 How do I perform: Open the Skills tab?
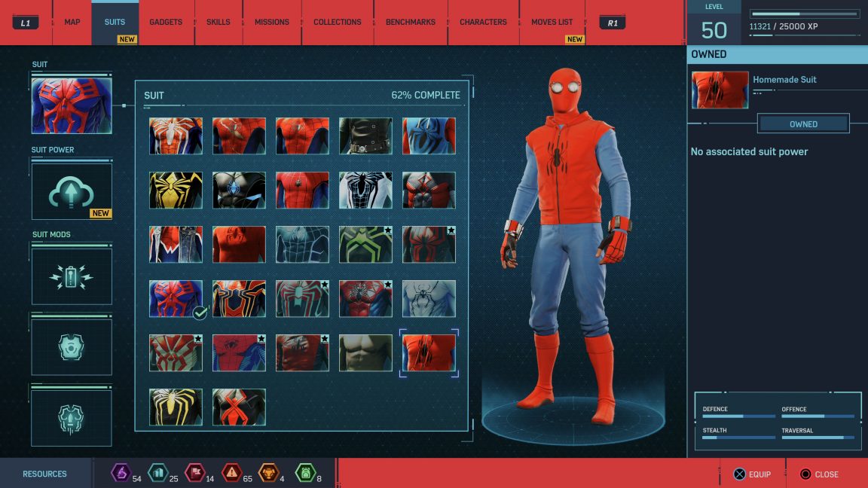pyautogui.click(x=218, y=22)
